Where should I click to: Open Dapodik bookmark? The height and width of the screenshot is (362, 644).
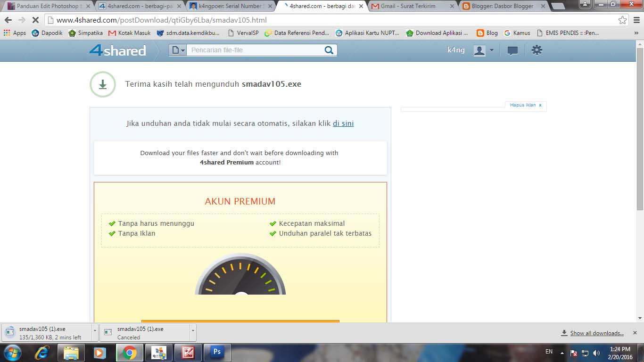[x=47, y=33]
